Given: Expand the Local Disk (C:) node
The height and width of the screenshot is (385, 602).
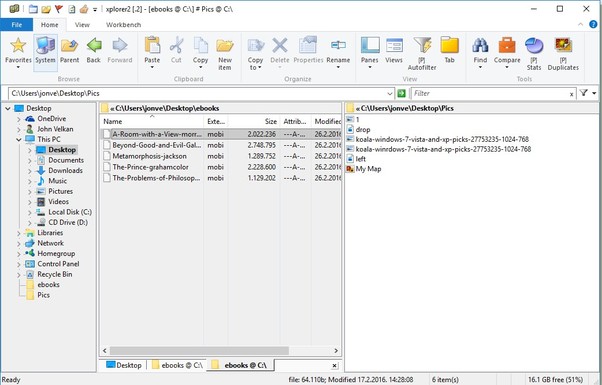Looking at the screenshot, I should [x=30, y=212].
